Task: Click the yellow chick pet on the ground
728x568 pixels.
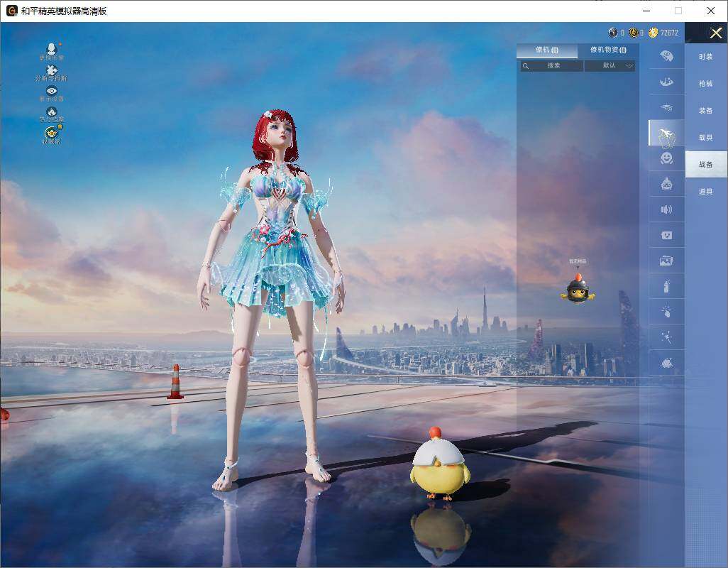Action: (440, 464)
